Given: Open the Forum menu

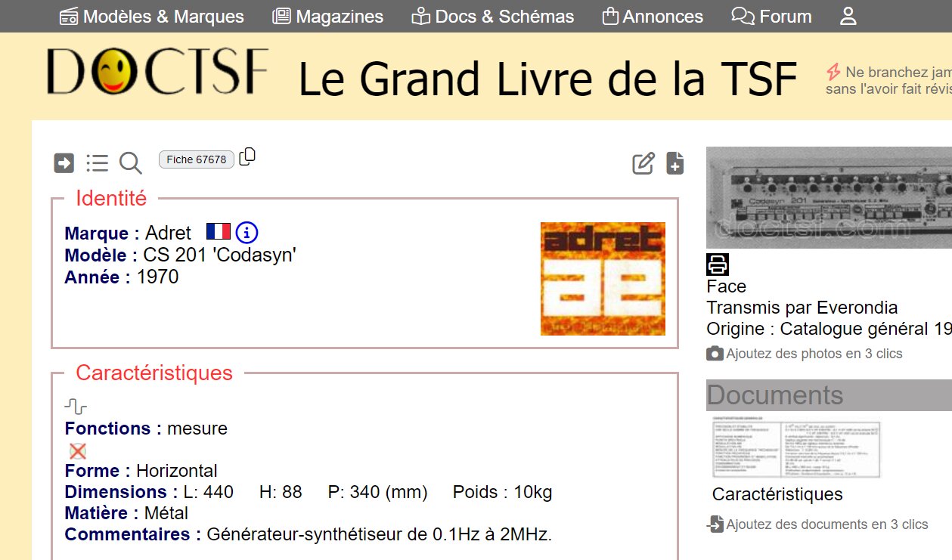Looking at the screenshot, I should click(x=771, y=16).
